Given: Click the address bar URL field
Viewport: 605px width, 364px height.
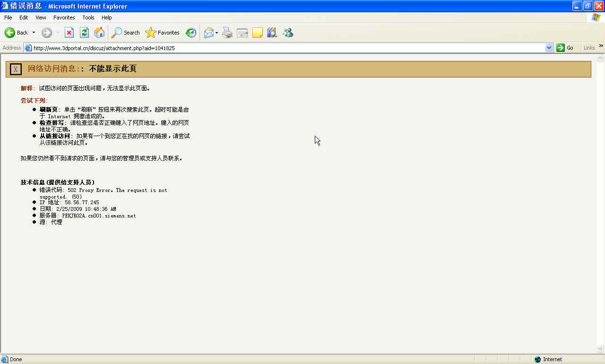Looking at the screenshot, I should [x=288, y=48].
